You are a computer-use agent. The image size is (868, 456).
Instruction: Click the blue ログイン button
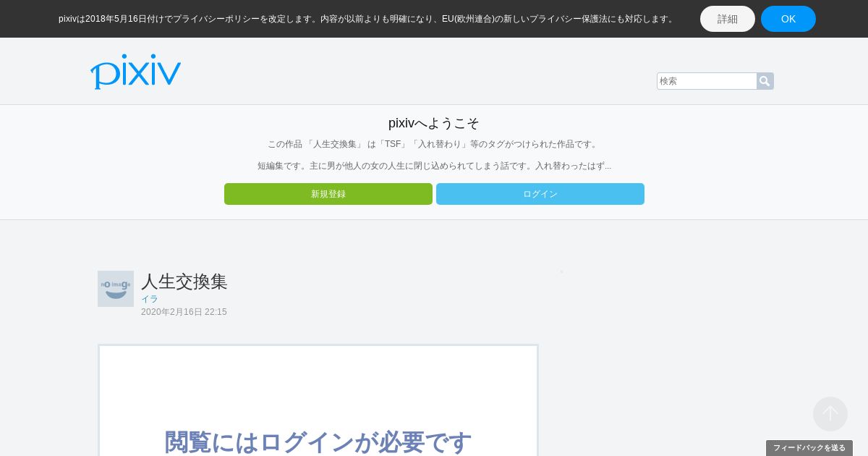540,194
